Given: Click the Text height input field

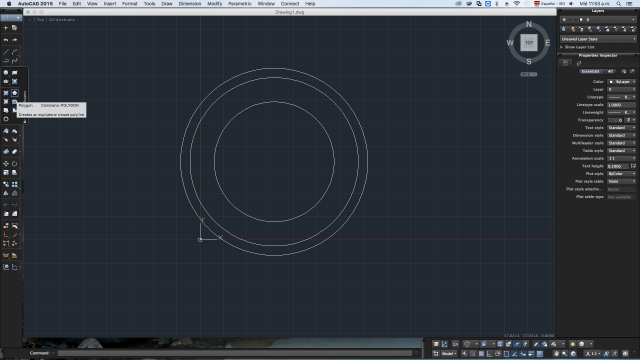Looking at the screenshot, I should pyautogui.click(x=618, y=166).
